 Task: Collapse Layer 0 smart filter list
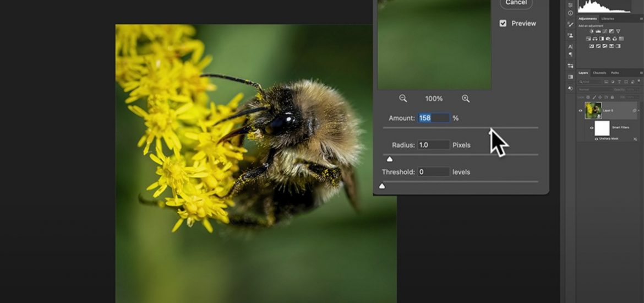click(x=638, y=110)
